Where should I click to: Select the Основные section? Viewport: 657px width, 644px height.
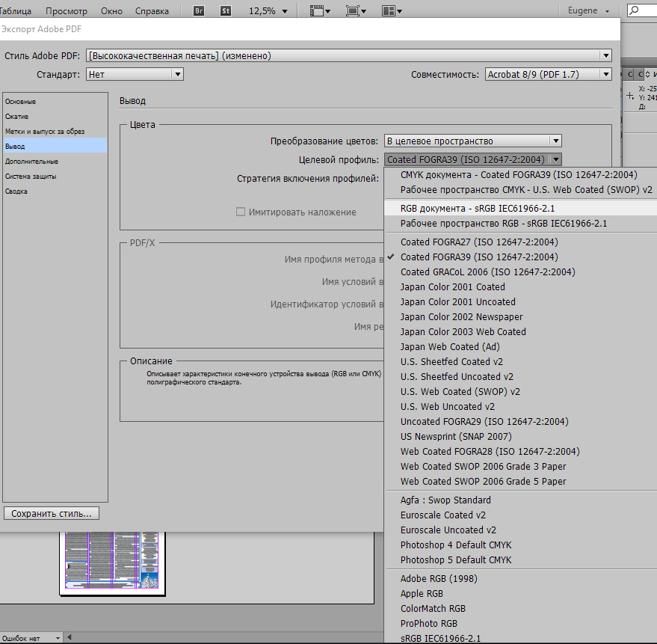click(x=55, y=102)
